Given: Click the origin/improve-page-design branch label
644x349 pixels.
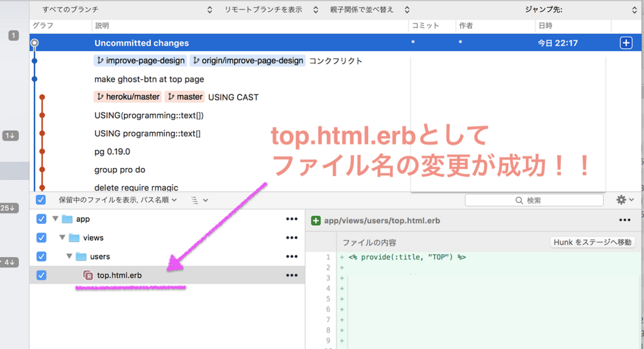Looking at the screenshot, I should point(248,61).
